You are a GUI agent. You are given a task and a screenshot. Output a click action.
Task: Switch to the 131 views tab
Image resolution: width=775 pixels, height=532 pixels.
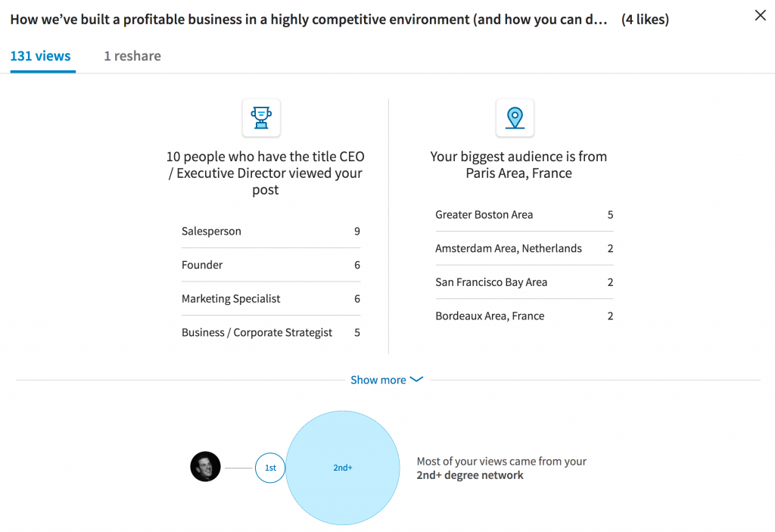click(x=41, y=56)
